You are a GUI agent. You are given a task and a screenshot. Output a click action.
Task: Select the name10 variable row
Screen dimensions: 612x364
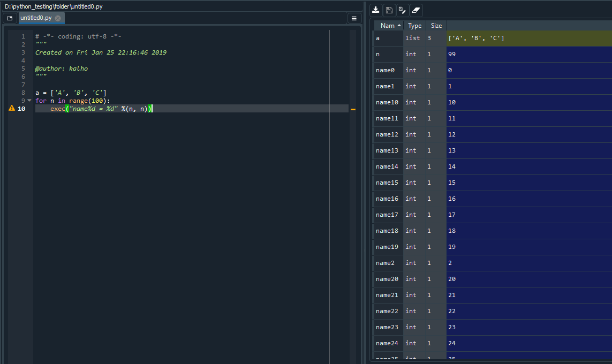pos(387,103)
